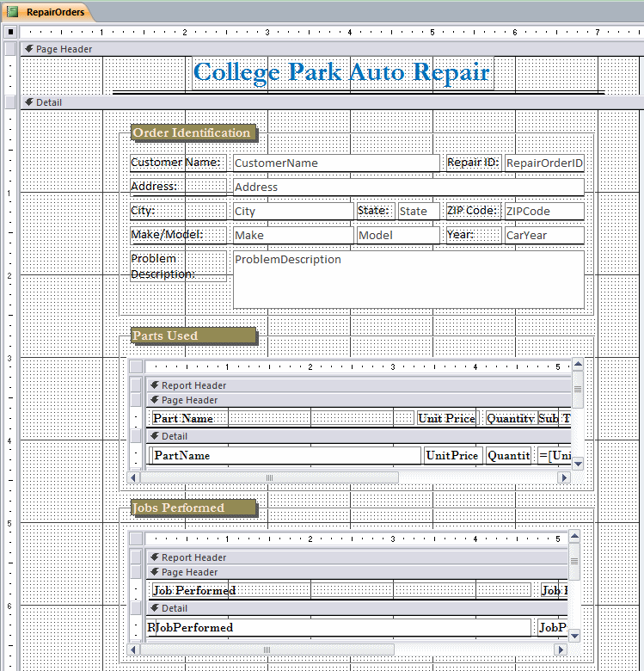Select Report Header bar in Jobs Performed subreport
The height and width of the screenshot is (671, 644).
tap(357, 557)
